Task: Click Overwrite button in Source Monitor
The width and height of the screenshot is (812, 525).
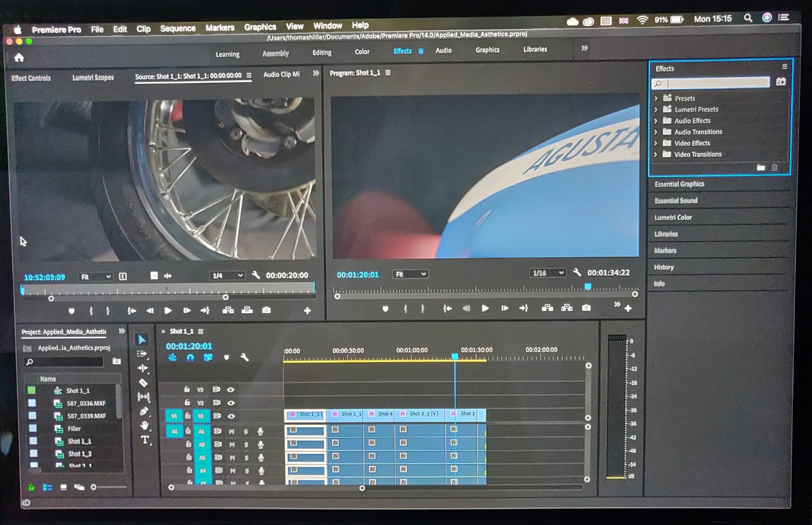Action: tap(247, 310)
